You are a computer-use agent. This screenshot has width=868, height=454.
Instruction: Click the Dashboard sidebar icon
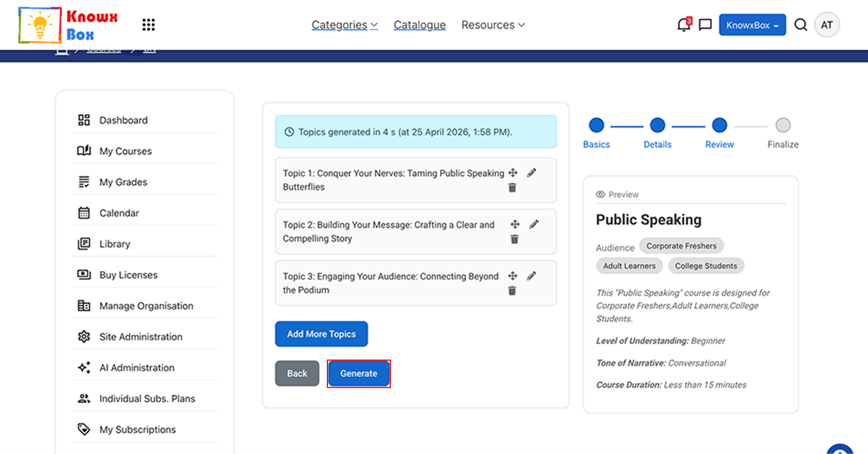pyautogui.click(x=84, y=120)
